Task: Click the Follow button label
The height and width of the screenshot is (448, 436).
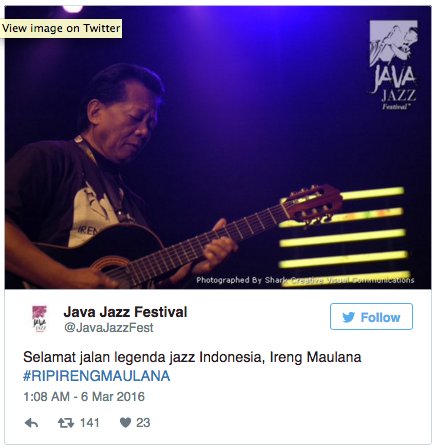Action: pyautogui.click(x=380, y=317)
